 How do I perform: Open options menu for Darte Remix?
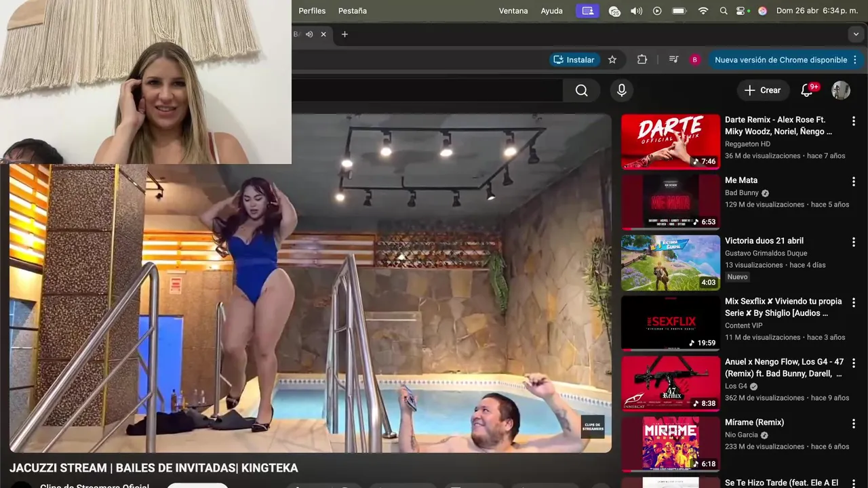coord(854,121)
